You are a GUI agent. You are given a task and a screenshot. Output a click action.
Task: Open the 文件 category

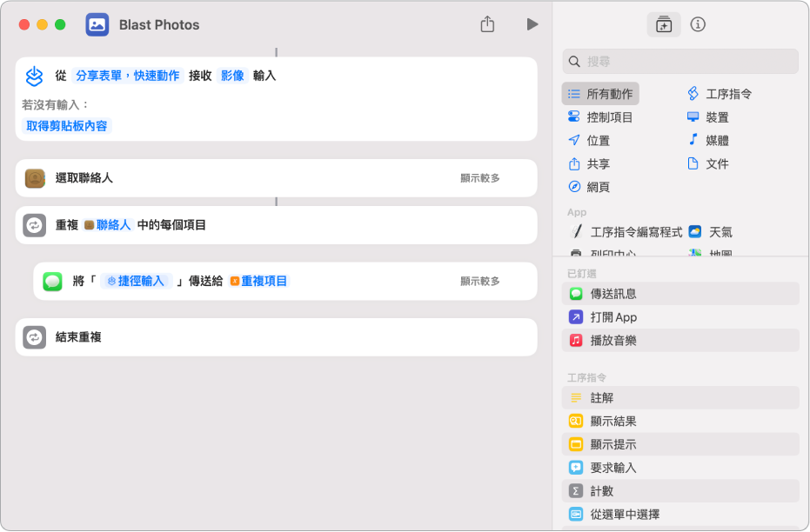click(x=707, y=163)
